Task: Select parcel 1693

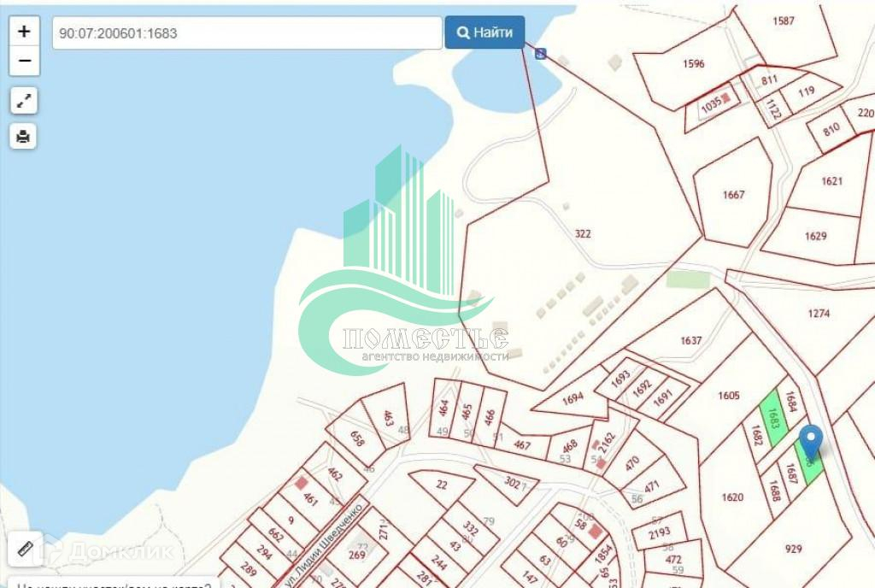Action: (620, 379)
